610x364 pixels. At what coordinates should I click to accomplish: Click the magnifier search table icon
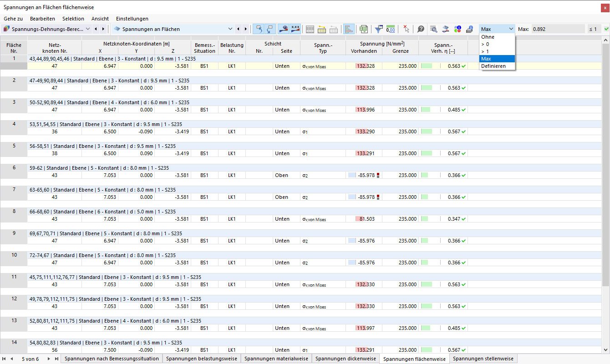(x=433, y=29)
